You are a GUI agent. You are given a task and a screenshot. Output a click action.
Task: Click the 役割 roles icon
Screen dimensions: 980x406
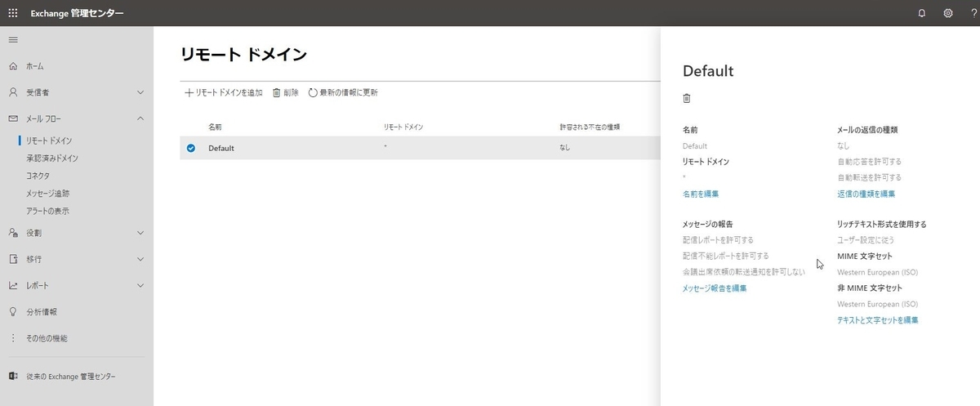tap(13, 233)
